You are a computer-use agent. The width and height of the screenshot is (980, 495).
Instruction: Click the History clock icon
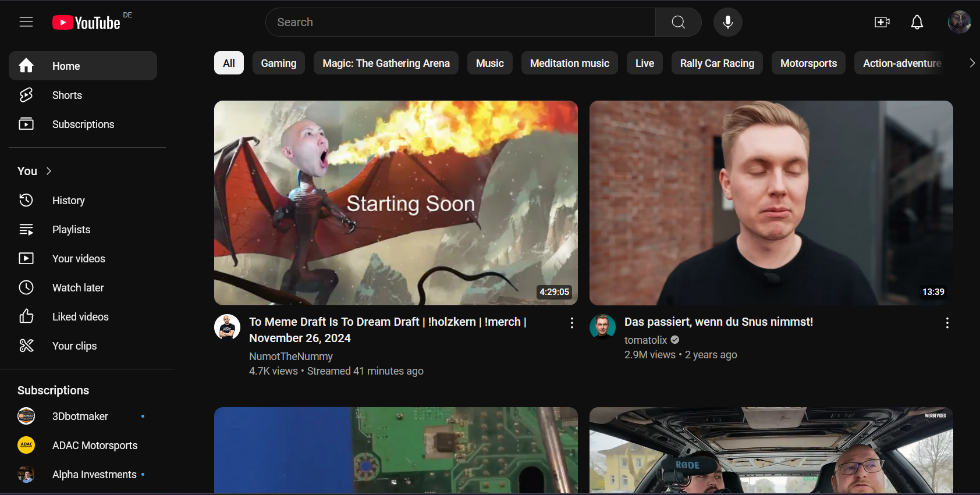[x=26, y=200]
